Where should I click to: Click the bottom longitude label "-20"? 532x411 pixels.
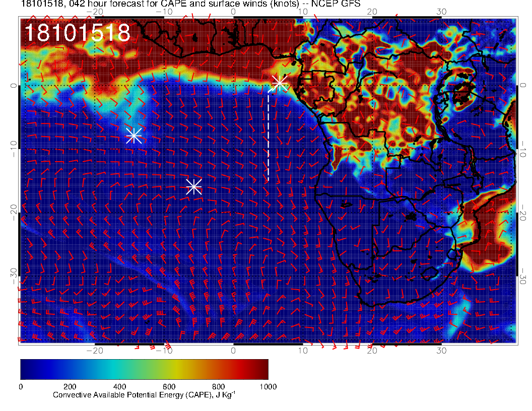(x=95, y=351)
